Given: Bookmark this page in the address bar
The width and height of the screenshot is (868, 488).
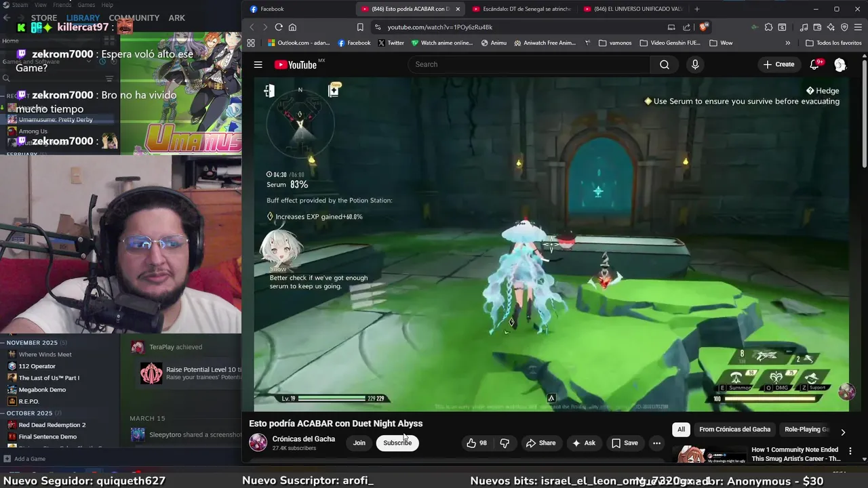Looking at the screenshot, I should [360, 27].
